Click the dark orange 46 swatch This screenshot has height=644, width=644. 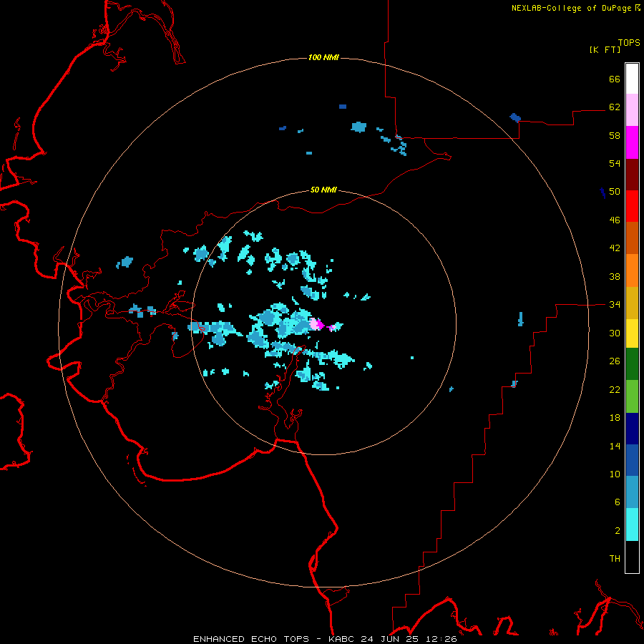[632, 238]
